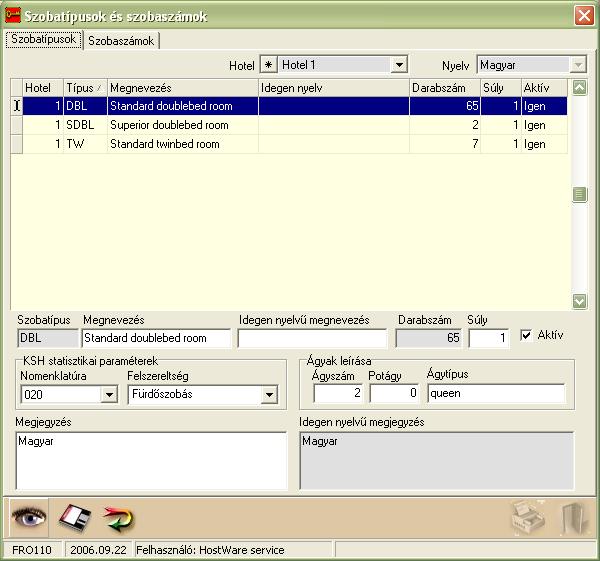
Task: Click the table scroll up arrow
Action: pyautogui.click(x=579, y=88)
